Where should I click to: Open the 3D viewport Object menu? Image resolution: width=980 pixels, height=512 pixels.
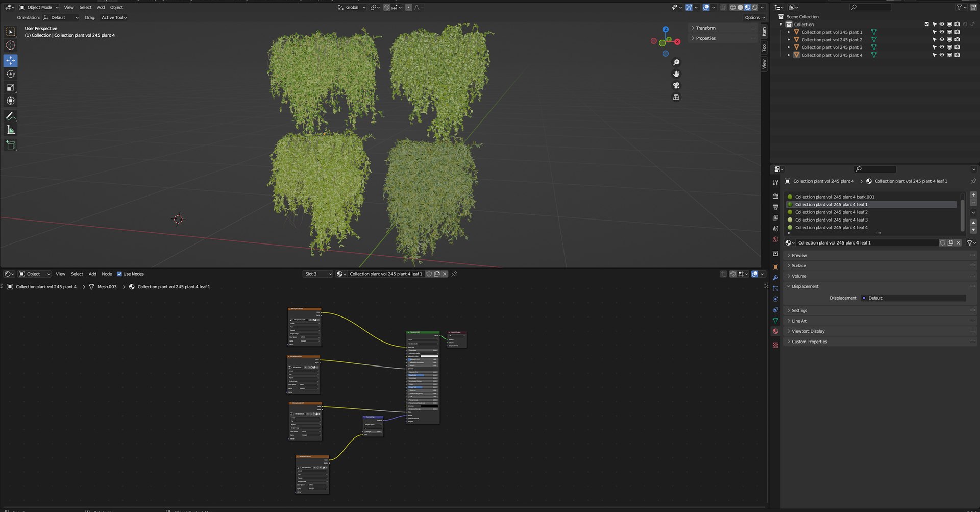tap(116, 8)
